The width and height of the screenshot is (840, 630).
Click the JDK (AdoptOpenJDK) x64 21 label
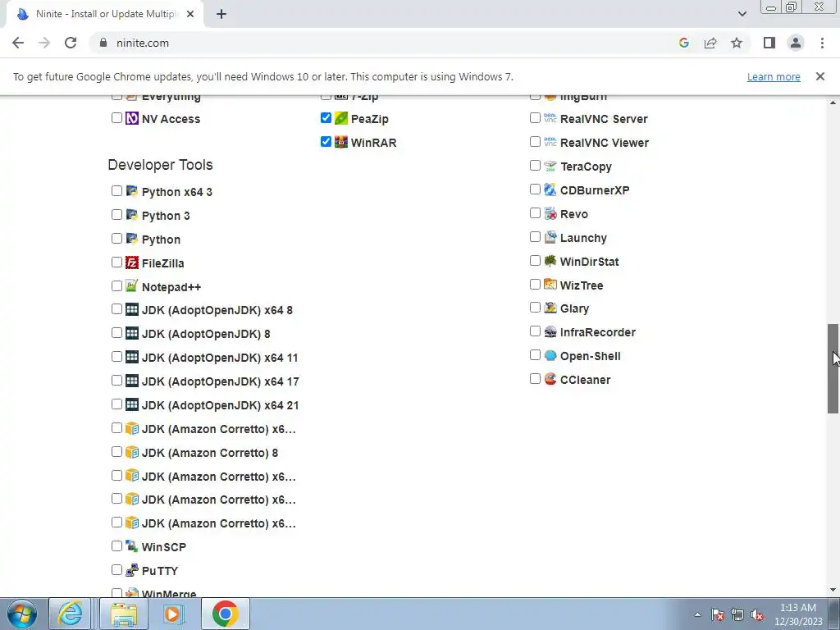click(220, 405)
